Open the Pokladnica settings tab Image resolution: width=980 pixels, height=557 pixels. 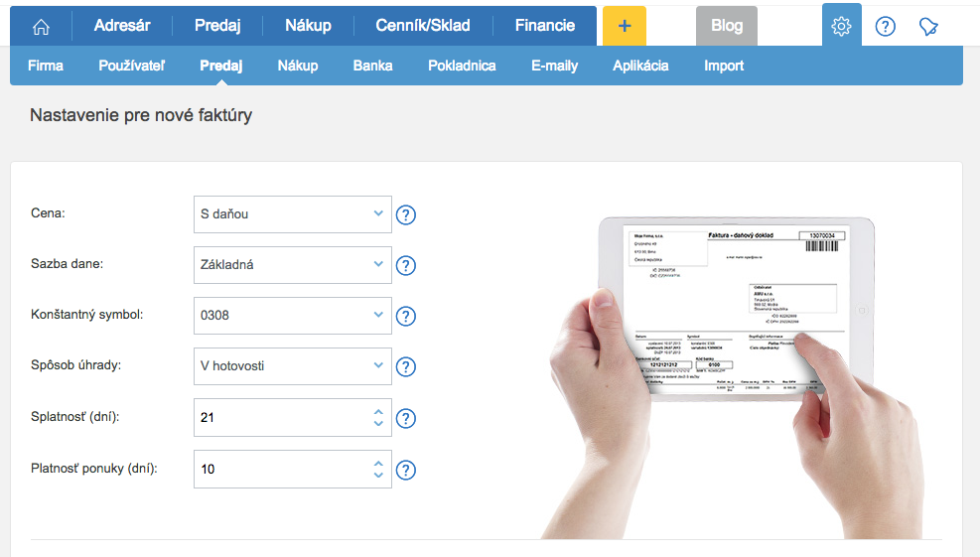[x=462, y=66]
